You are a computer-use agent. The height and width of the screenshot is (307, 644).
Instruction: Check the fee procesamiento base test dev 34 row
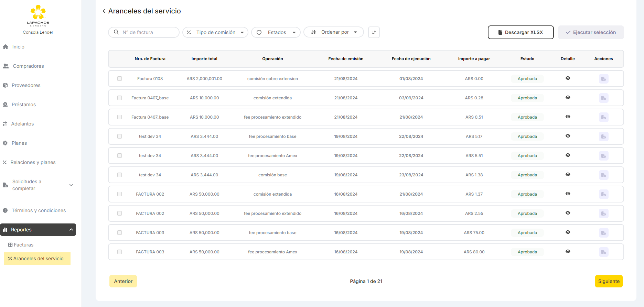[119, 136]
